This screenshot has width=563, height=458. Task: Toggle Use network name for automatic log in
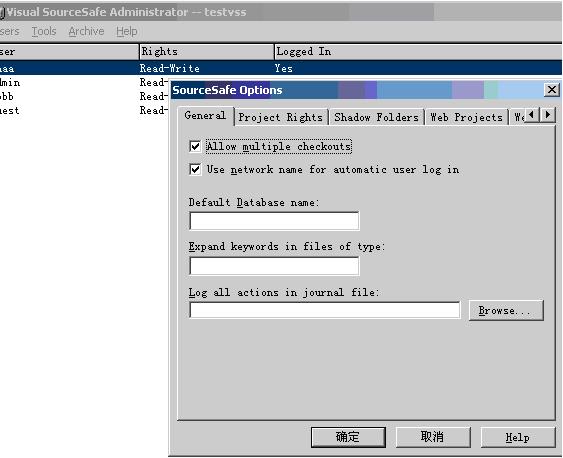pos(195,169)
